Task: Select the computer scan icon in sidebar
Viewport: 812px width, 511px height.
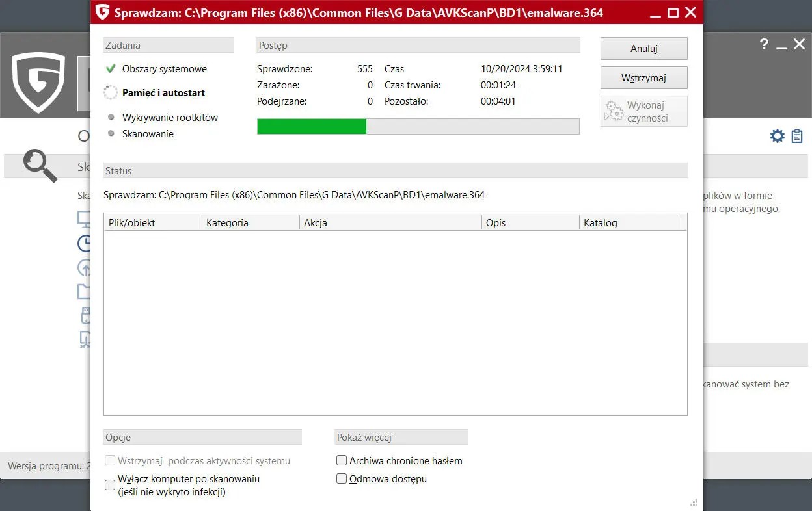Action: pyautogui.click(x=85, y=218)
